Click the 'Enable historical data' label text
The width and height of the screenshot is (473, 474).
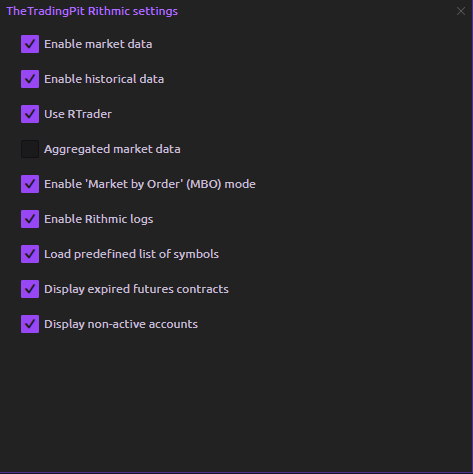tap(104, 79)
